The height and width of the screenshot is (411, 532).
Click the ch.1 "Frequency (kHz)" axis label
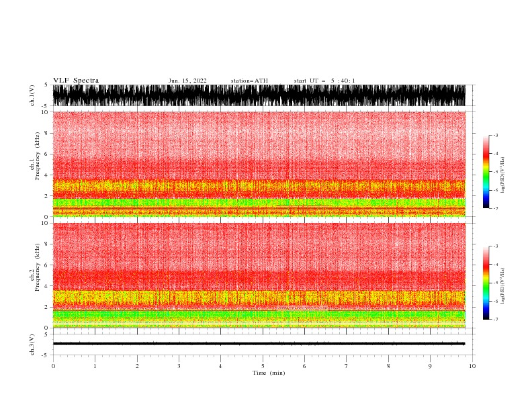[x=38, y=156]
